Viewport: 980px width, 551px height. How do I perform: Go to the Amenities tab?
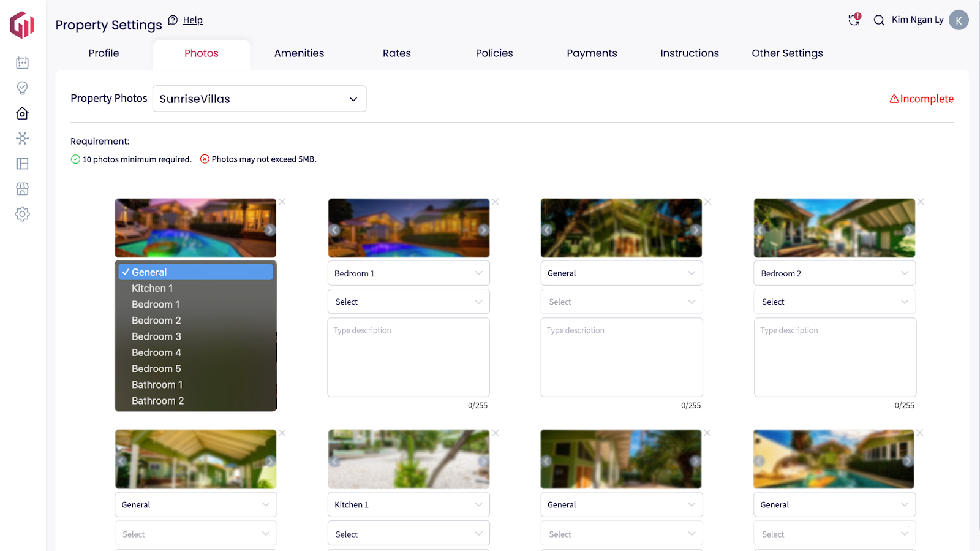click(x=299, y=53)
